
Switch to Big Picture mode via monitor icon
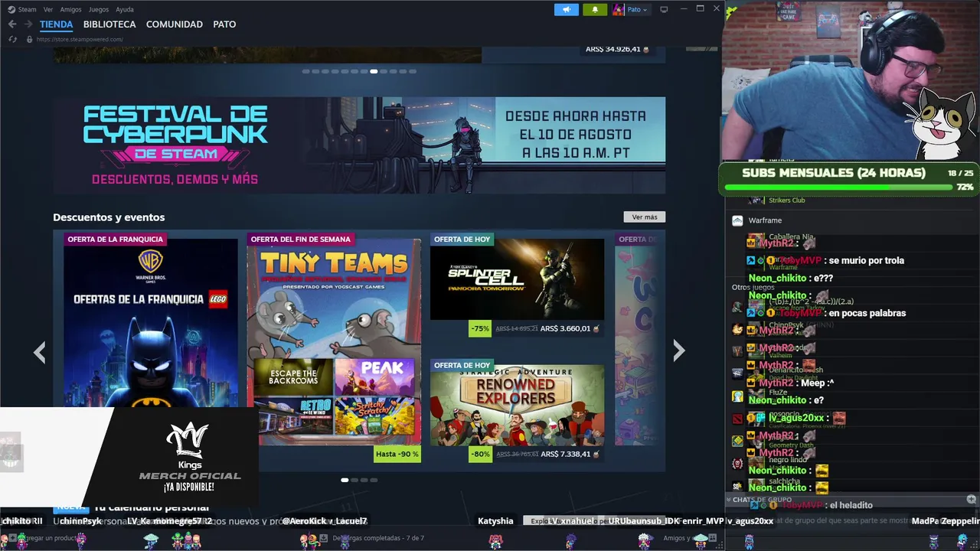[664, 9]
